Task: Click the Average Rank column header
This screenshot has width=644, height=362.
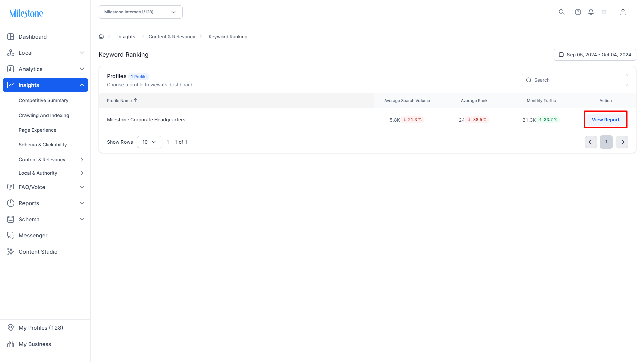Action: tap(474, 101)
